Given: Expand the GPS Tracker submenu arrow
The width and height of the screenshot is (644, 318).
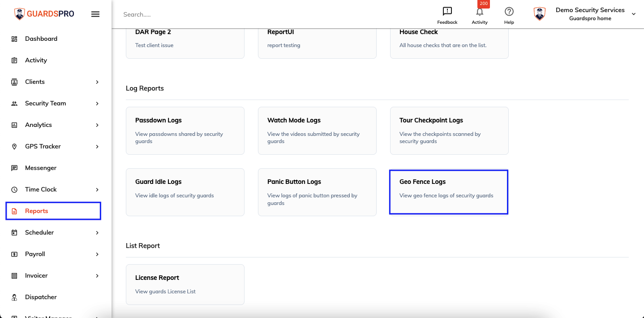Looking at the screenshot, I should 97,147.
